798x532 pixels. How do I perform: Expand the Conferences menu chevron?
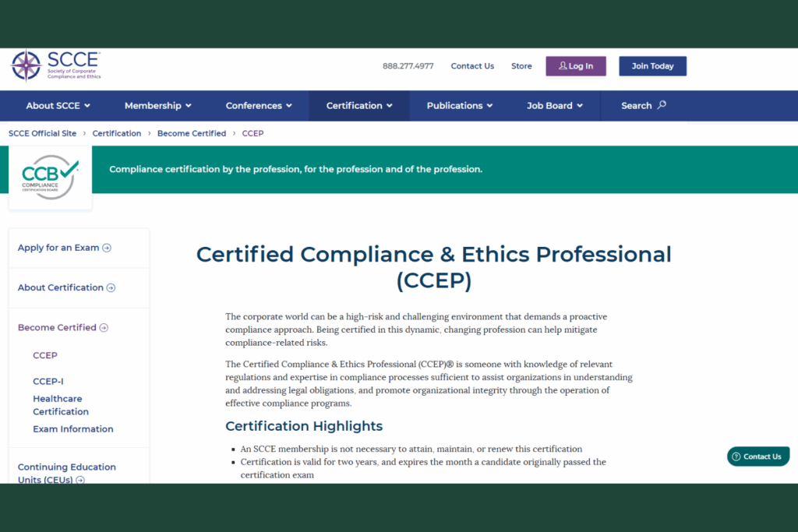[289, 106]
